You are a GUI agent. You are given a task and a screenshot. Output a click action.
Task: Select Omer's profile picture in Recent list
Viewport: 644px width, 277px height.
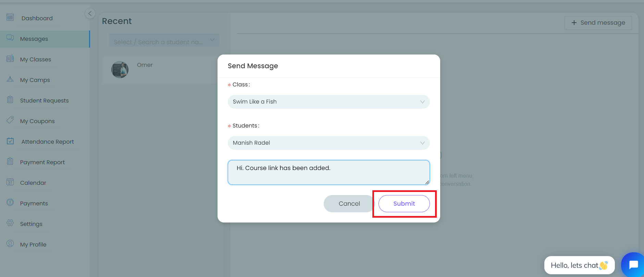120,70
